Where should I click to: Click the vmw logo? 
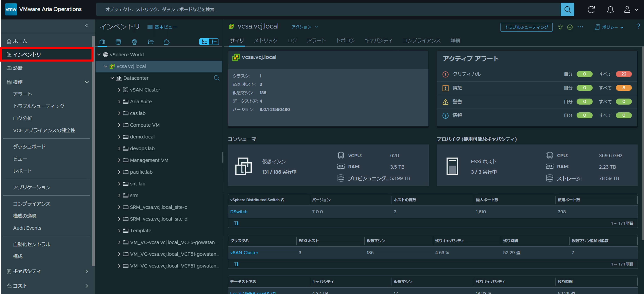[11, 9]
